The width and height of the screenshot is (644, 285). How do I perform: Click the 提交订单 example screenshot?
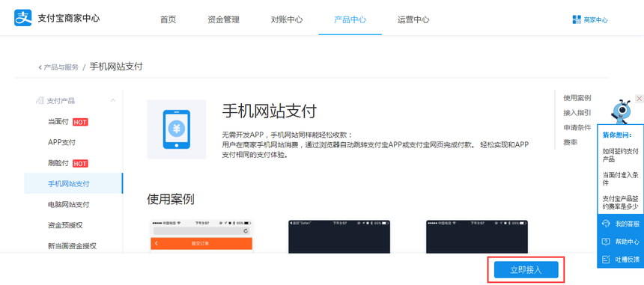tap(201, 236)
